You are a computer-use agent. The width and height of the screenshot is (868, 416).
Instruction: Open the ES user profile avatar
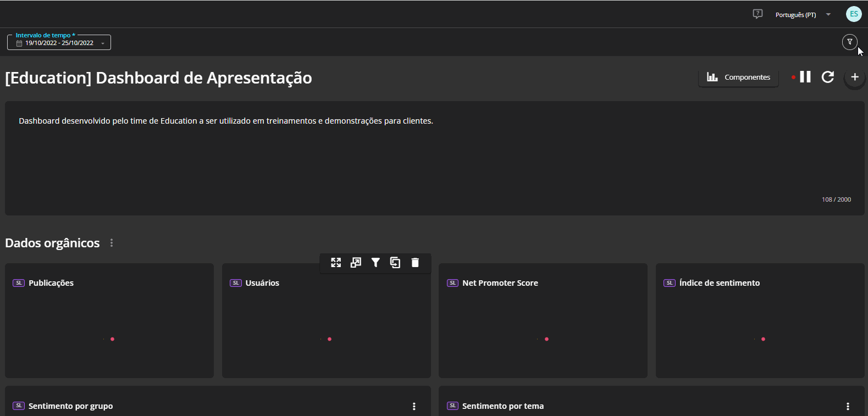(x=854, y=14)
